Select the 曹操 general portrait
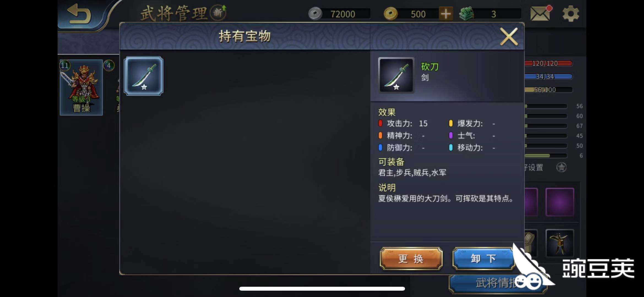This screenshot has width=644, height=297. click(81, 87)
